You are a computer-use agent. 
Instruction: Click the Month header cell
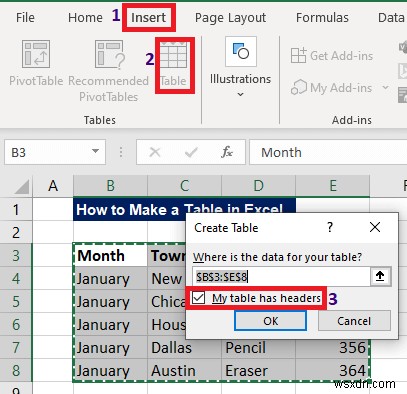click(x=110, y=256)
